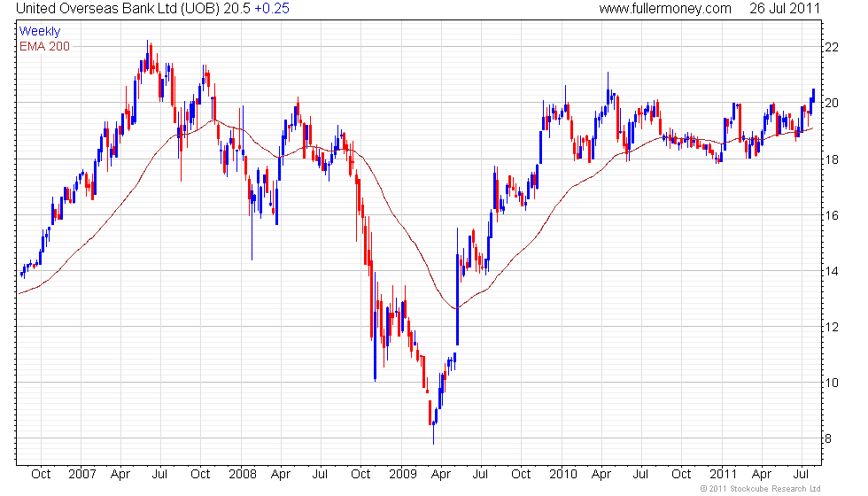Click the x-axis label '2011'
This screenshot has width=868, height=496.
724,475
